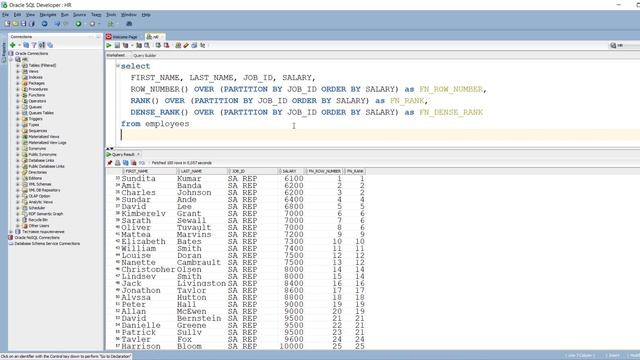Image resolution: width=640 pixels, height=360 pixels.
Task: Click the refresh icon in Query Result toolbar
Action: click(x=126, y=163)
